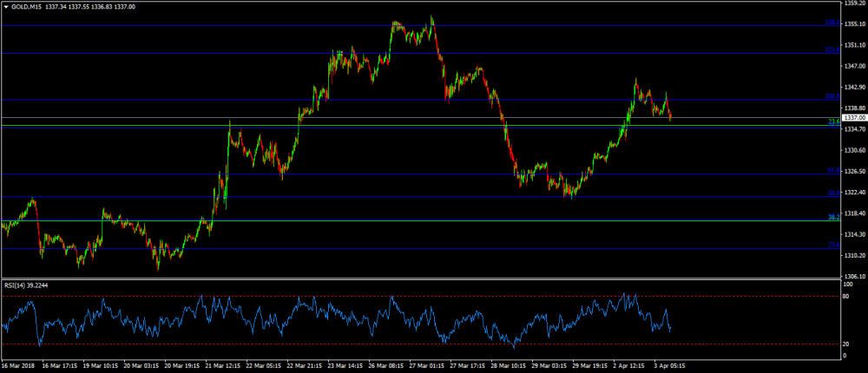Select the GOLD,M15 chart title text

26,7
